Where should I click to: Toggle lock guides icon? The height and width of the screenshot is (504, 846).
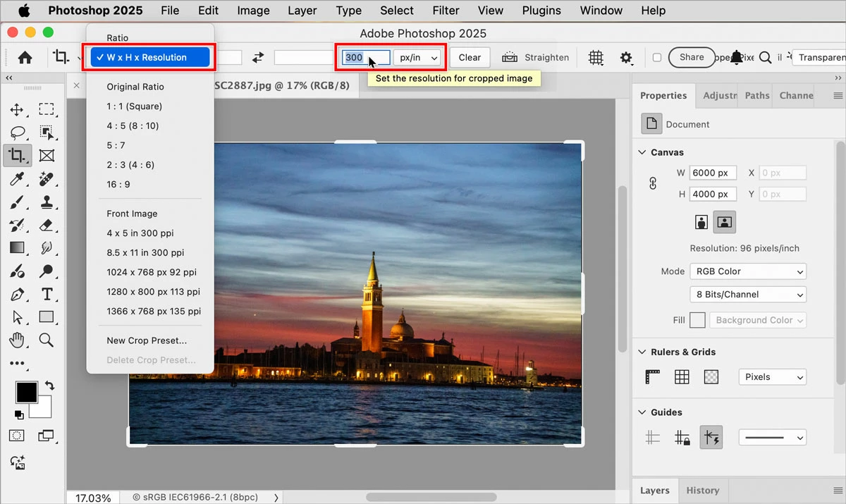click(682, 438)
